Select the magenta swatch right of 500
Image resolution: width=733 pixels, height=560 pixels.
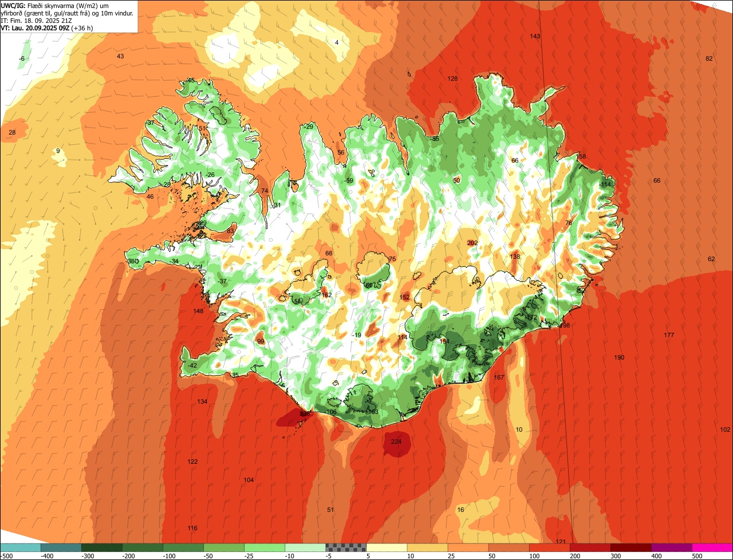click(x=712, y=547)
